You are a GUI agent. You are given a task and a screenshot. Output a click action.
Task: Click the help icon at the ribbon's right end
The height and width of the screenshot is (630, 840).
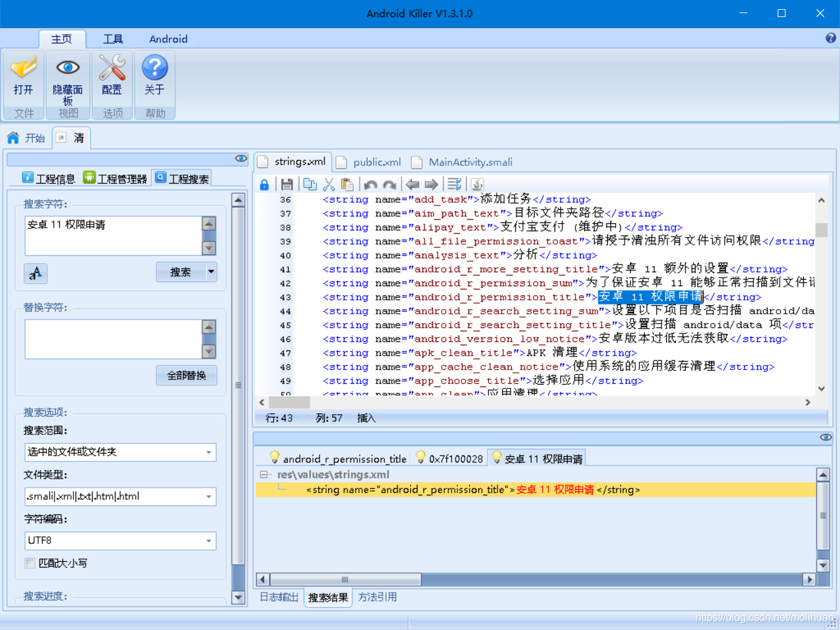click(x=831, y=38)
